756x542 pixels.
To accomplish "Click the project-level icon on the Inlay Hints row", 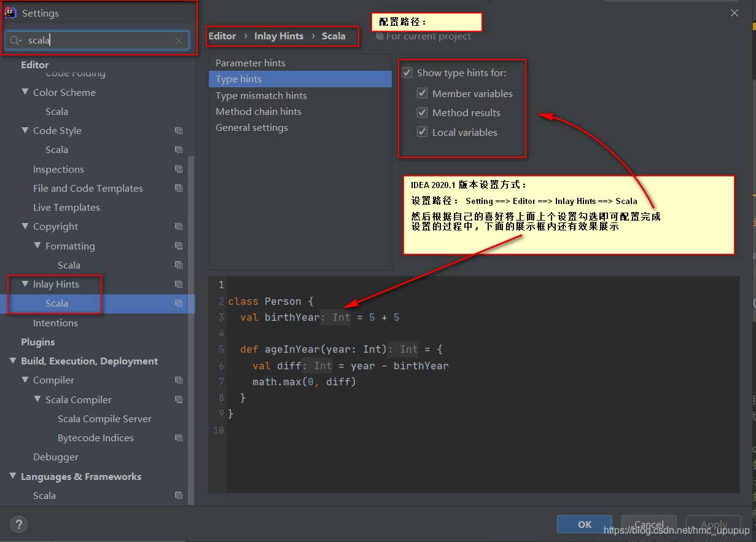I will pyautogui.click(x=179, y=284).
